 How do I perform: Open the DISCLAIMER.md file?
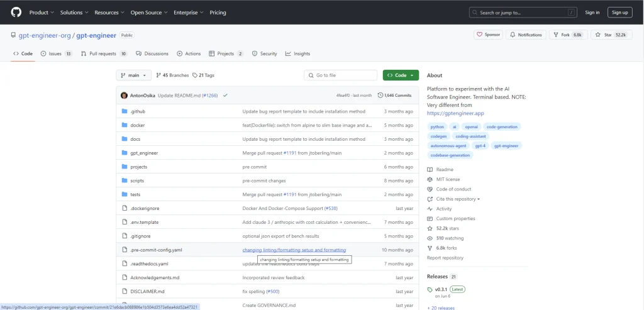[147, 292]
